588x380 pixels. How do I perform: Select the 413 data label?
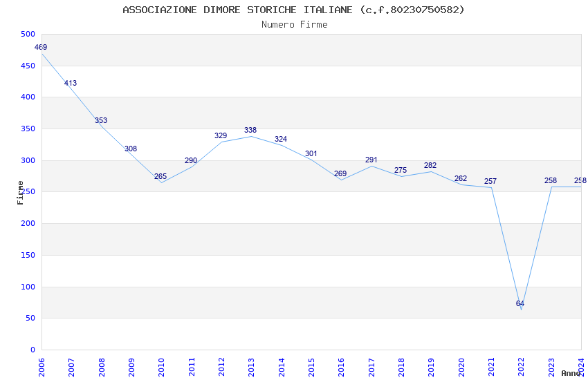tap(71, 83)
